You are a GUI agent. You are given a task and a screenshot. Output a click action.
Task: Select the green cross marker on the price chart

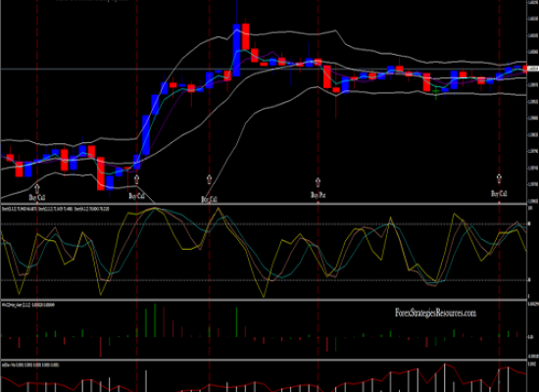436,91
